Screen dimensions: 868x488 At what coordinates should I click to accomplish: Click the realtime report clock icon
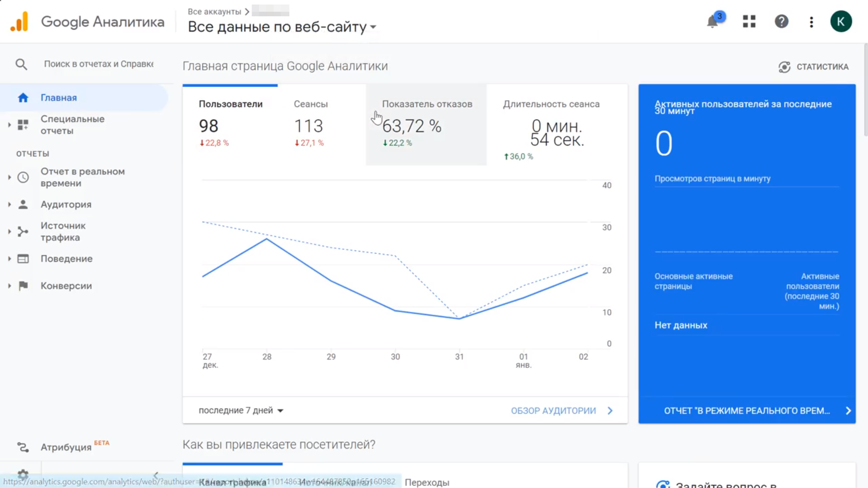[x=23, y=177]
